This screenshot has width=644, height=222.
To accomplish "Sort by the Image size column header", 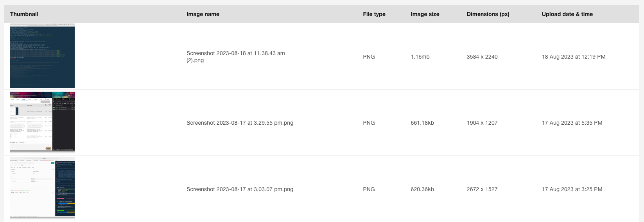I will click(425, 14).
